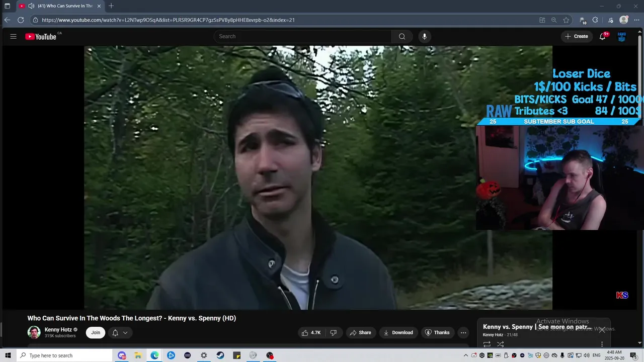This screenshot has height=362, width=644.
Task: Open the browser tab actions menu icon
Action: click(x=7, y=6)
